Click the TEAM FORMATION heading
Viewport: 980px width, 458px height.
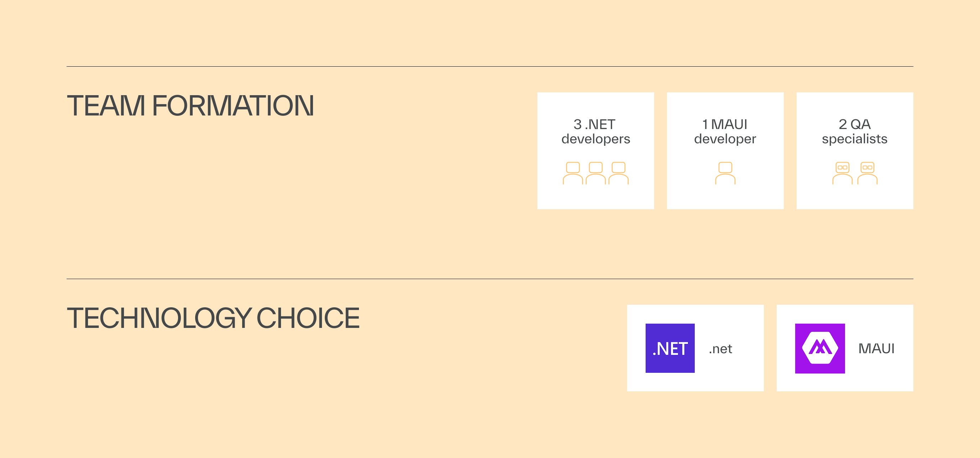pos(191,106)
